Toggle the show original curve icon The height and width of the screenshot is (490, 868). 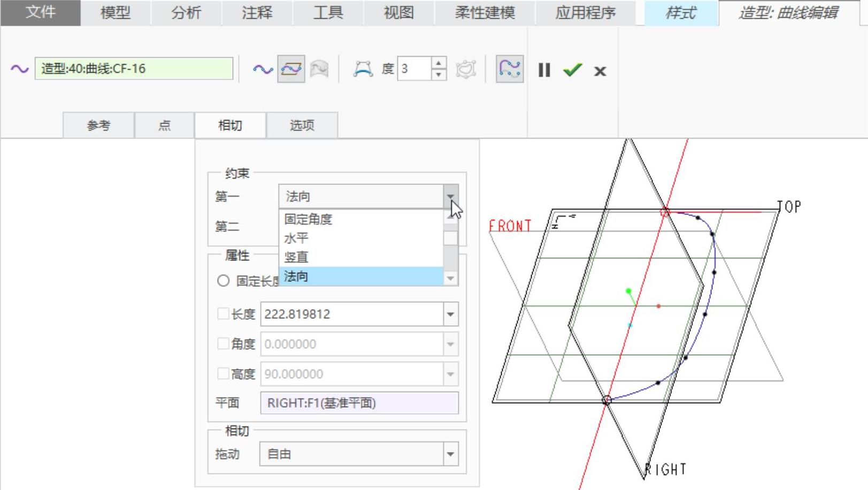tap(509, 69)
